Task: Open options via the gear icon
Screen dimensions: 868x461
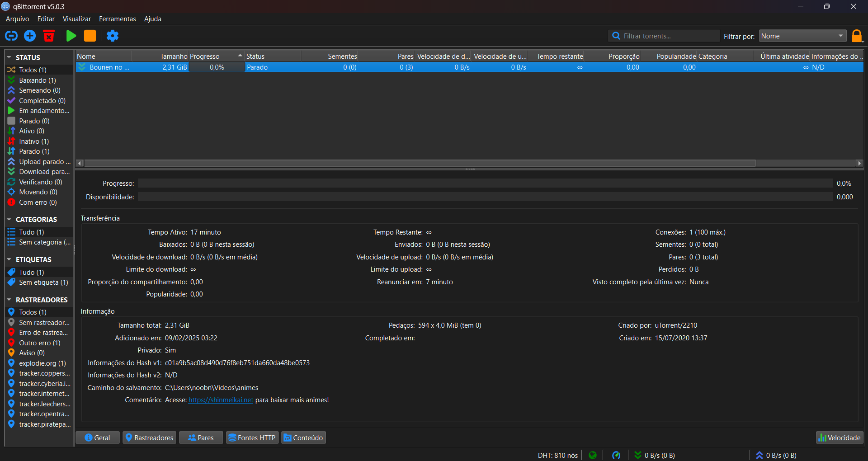Action: [113, 36]
